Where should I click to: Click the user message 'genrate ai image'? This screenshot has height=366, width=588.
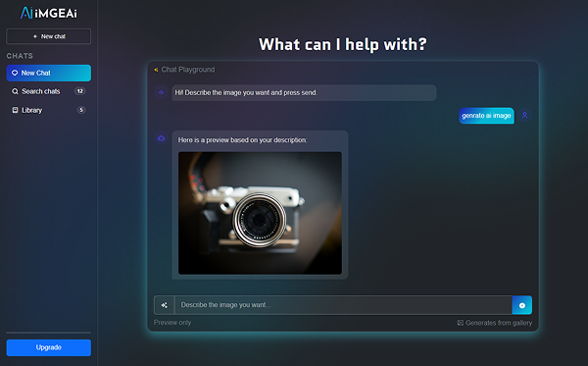point(486,116)
